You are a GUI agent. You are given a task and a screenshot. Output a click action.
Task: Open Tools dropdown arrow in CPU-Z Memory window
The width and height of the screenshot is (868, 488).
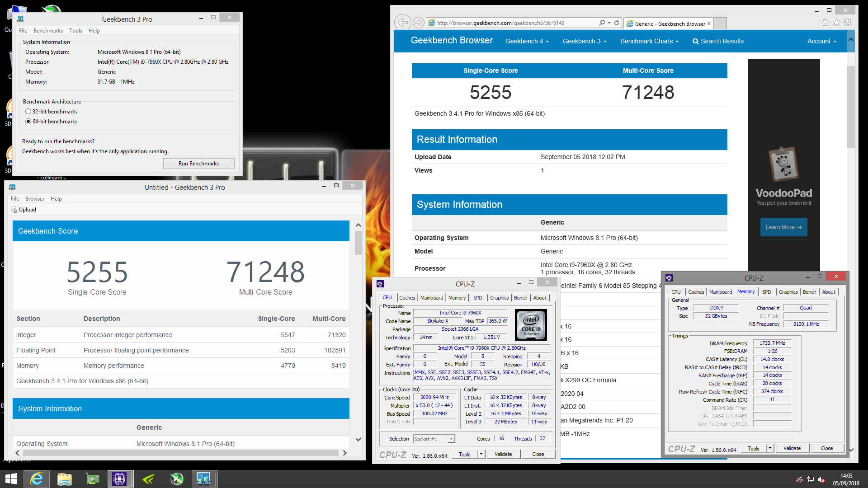pyautogui.click(x=770, y=448)
